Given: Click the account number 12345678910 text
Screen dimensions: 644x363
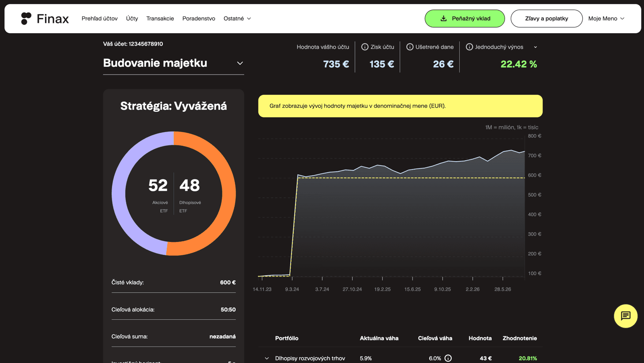Looking at the screenshot, I should pos(146,44).
